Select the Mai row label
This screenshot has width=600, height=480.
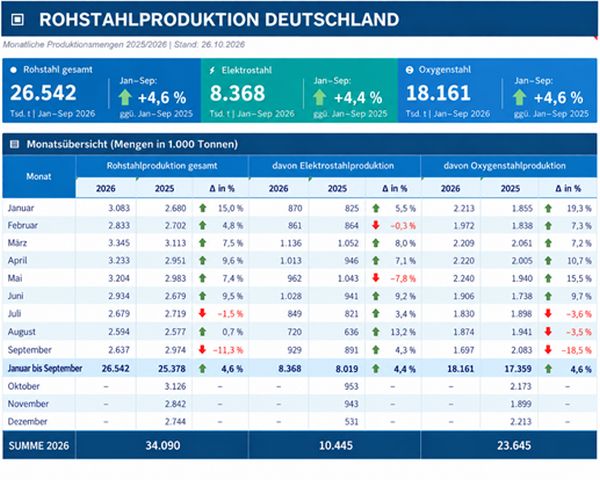click(15, 278)
